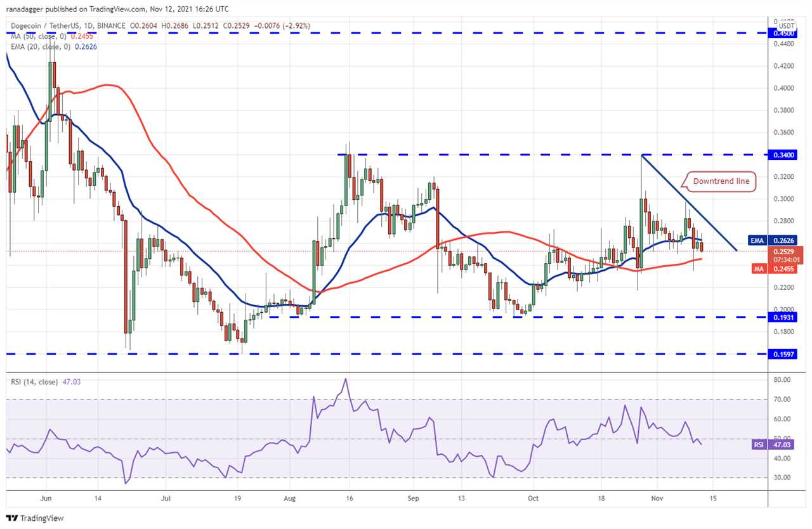Click the Nov date label on time axis

coord(656,499)
